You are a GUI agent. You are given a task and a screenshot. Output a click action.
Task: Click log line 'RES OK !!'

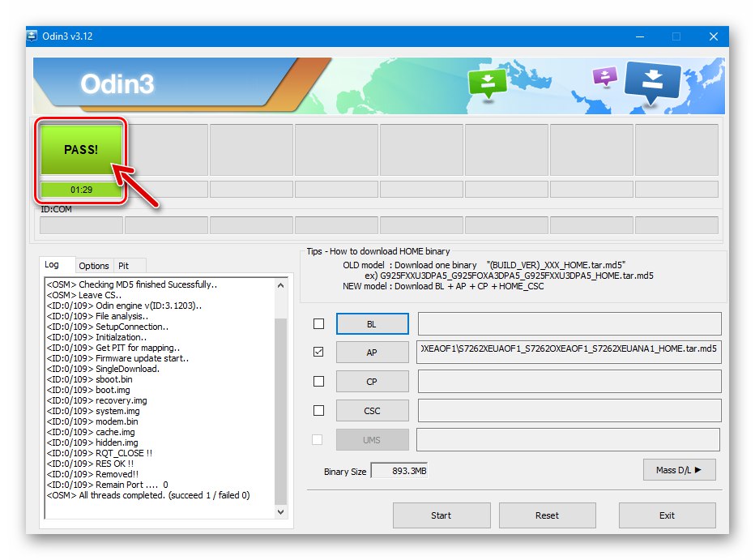coord(90,464)
